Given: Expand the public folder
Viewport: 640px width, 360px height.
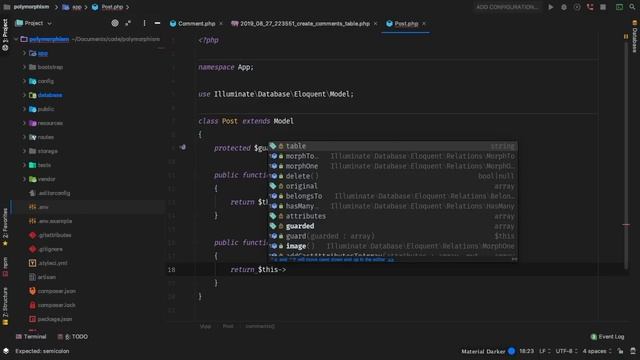Looking at the screenshot, I should tap(24, 109).
